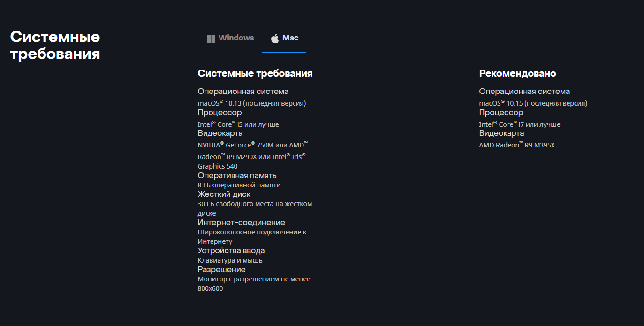Click the "Intel Core i7 или лучше" line

click(520, 124)
